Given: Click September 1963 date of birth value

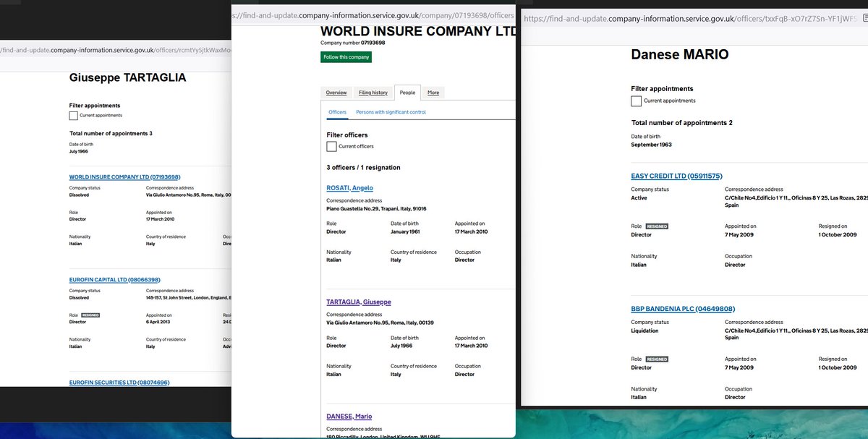Looking at the screenshot, I should 652,145.
